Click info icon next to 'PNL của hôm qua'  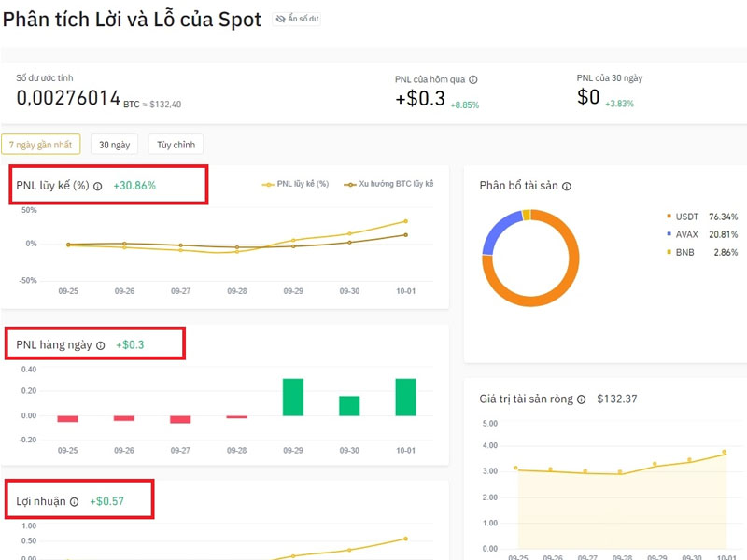pyautogui.click(x=473, y=80)
